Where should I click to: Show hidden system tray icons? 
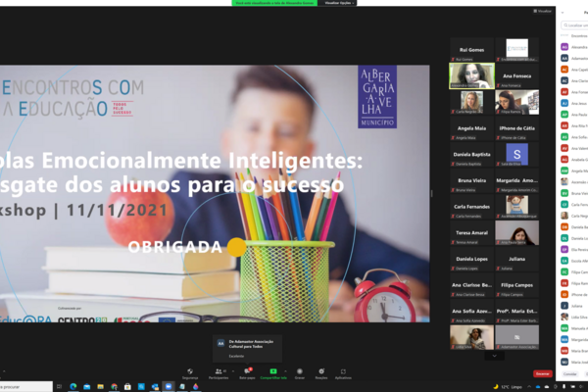[529, 386]
